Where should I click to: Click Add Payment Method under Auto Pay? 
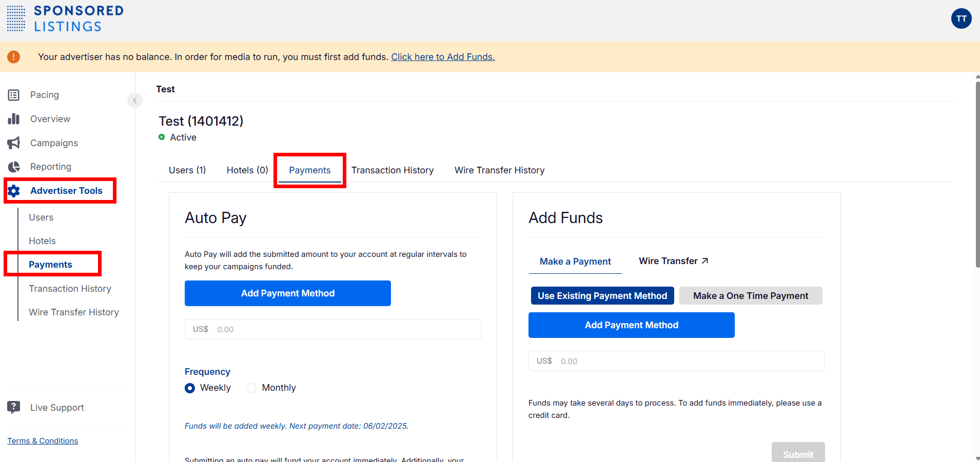tap(288, 293)
